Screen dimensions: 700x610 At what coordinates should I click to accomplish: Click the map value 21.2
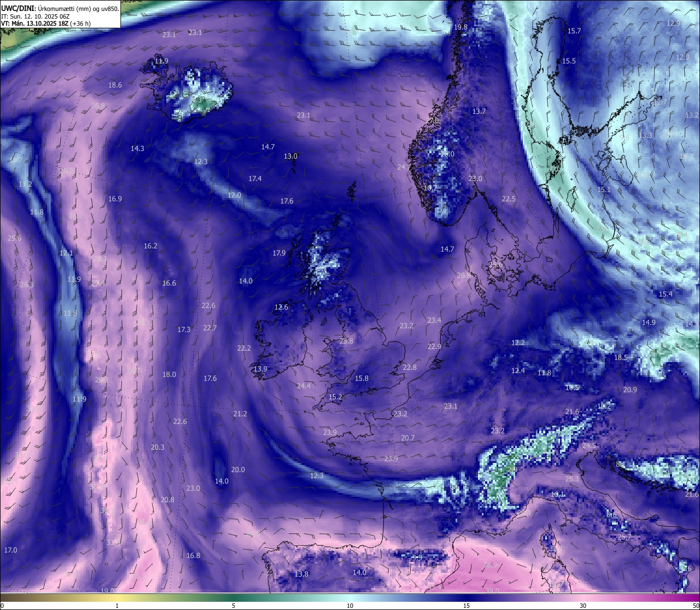click(x=240, y=414)
